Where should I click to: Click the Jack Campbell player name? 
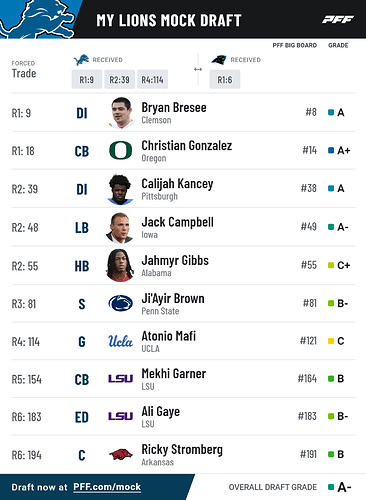178,222
